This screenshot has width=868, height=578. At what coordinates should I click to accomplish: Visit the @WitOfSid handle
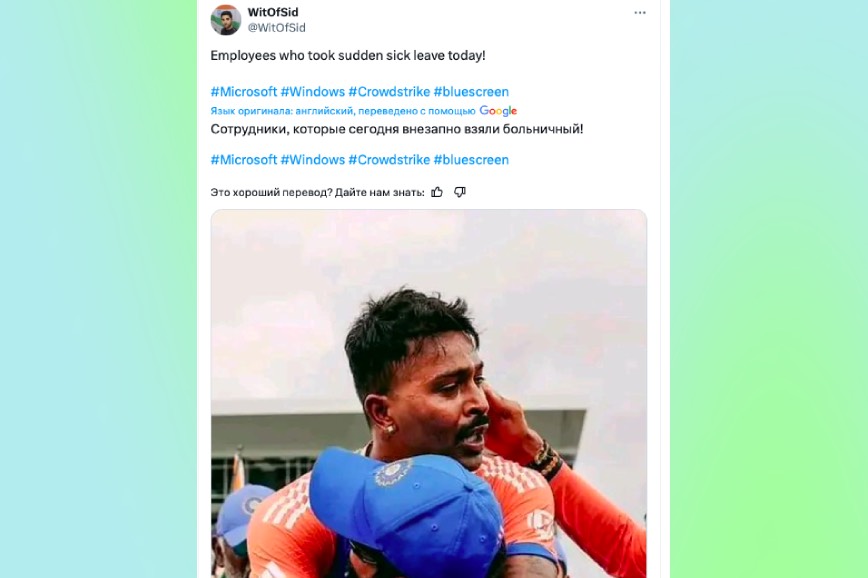tap(276, 28)
